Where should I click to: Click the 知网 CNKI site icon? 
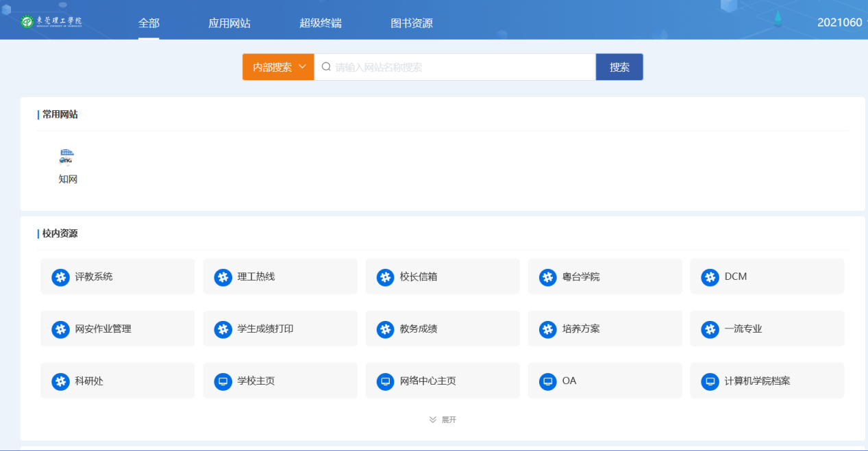tap(66, 157)
